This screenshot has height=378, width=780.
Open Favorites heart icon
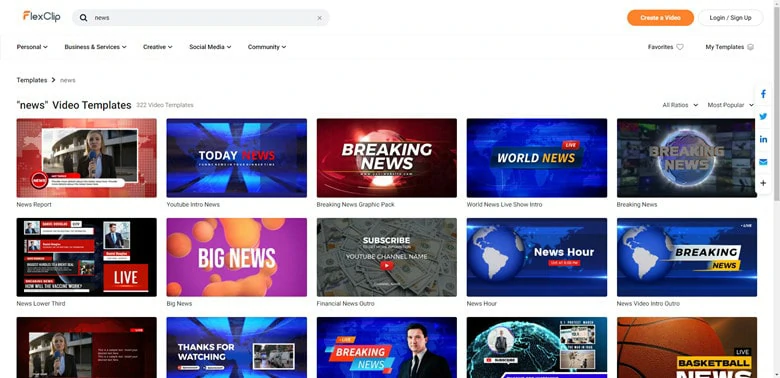[x=680, y=47]
